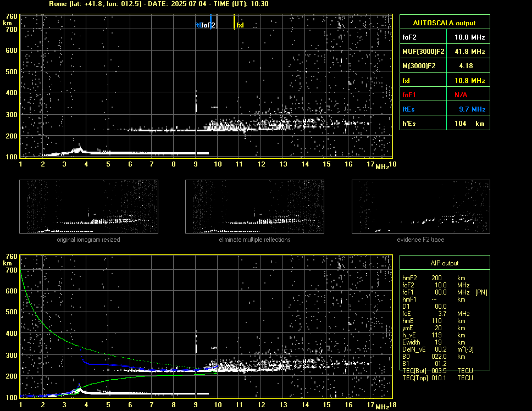532x411 pixels.
Task: Click the white foF2 marker label on the top ionogram
Action: 208,25
